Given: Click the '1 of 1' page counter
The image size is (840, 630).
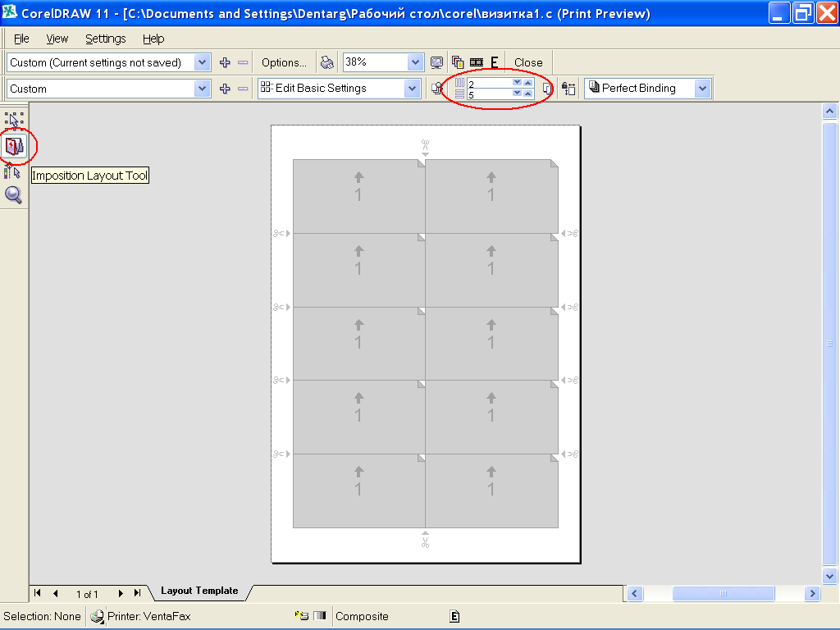Looking at the screenshot, I should pos(87,594).
